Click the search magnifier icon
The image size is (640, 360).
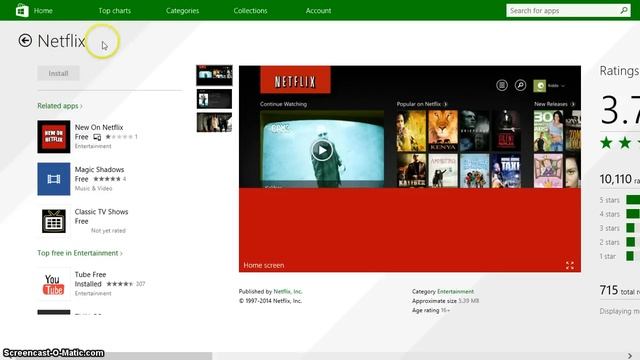(x=624, y=10)
